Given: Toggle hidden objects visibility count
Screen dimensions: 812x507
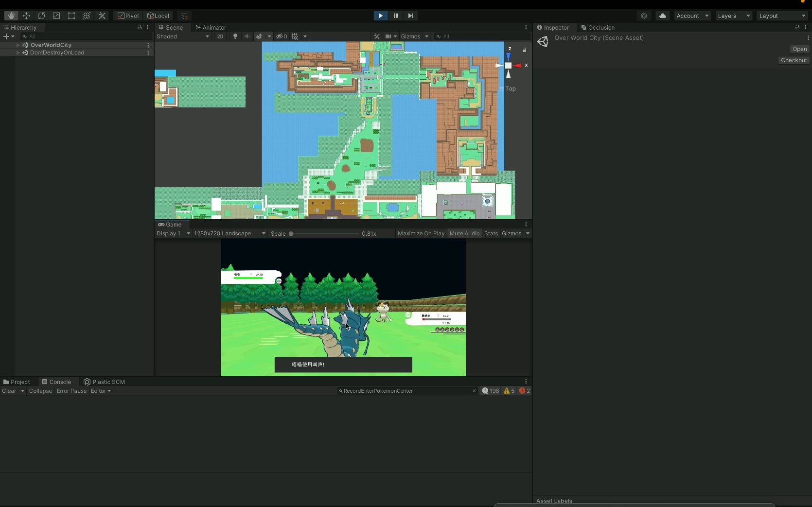Looking at the screenshot, I should pyautogui.click(x=282, y=36).
